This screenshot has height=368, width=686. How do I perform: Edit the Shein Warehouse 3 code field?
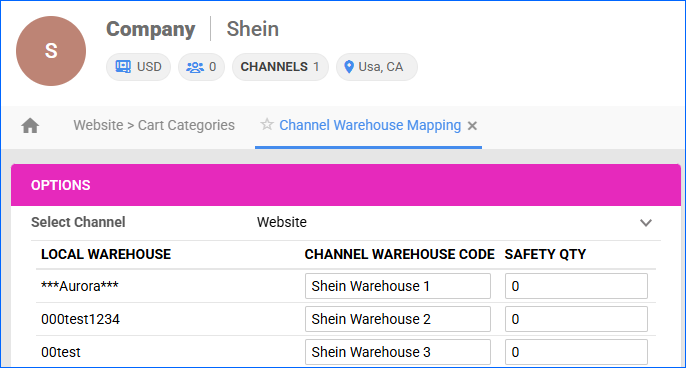point(398,352)
